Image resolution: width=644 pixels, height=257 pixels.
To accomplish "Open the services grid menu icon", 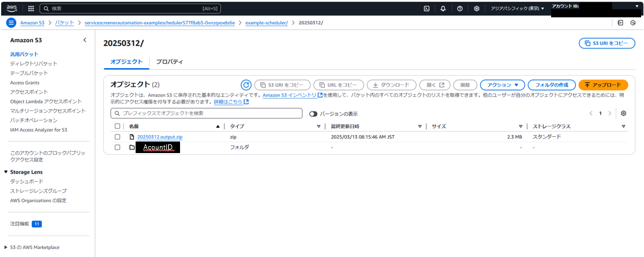I will 31,8.
